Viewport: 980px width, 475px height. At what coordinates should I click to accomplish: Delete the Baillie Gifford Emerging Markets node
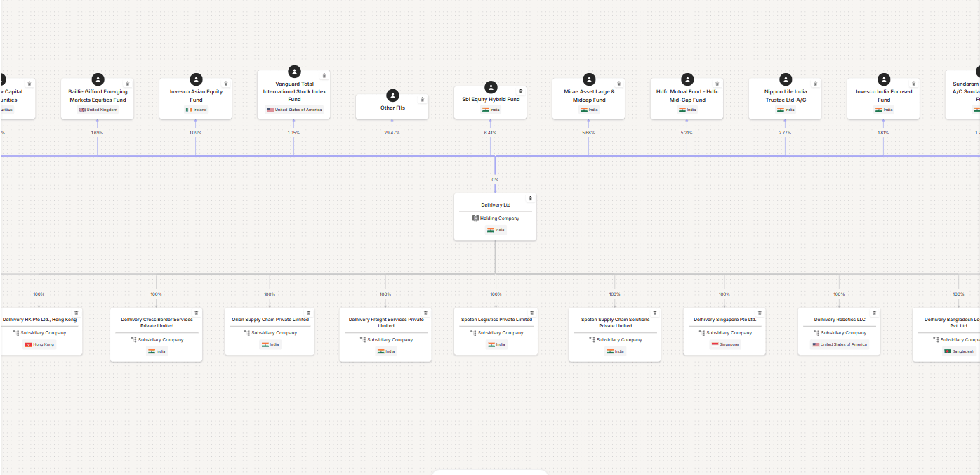[x=128, y=83]
